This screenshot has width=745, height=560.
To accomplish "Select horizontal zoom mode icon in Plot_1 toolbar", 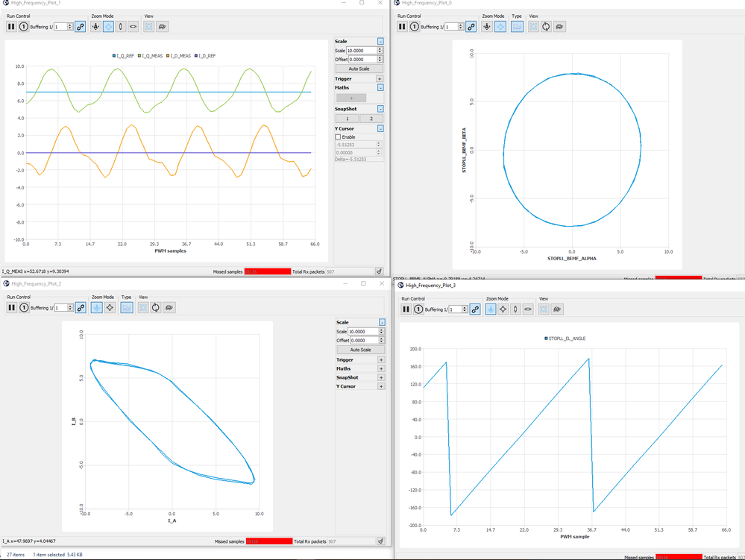I will [x=133, y=27].
